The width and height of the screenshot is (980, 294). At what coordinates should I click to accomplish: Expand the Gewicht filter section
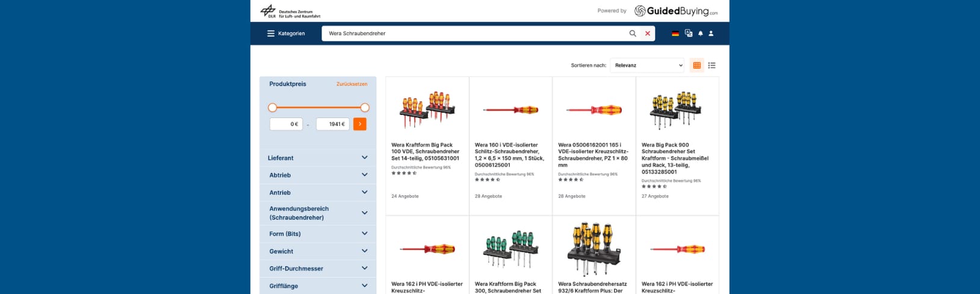(x=317, y=251)
